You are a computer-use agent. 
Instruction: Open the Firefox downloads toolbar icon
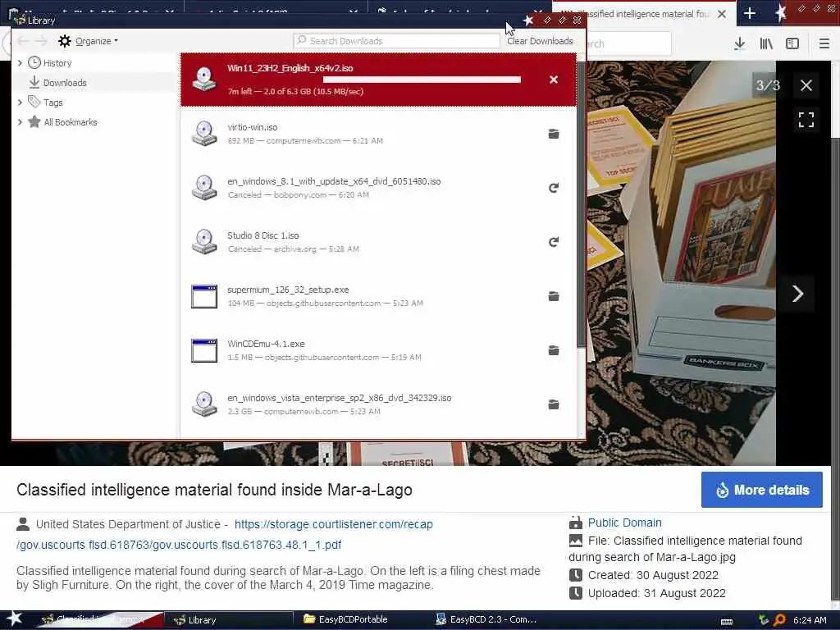point(739,43)
